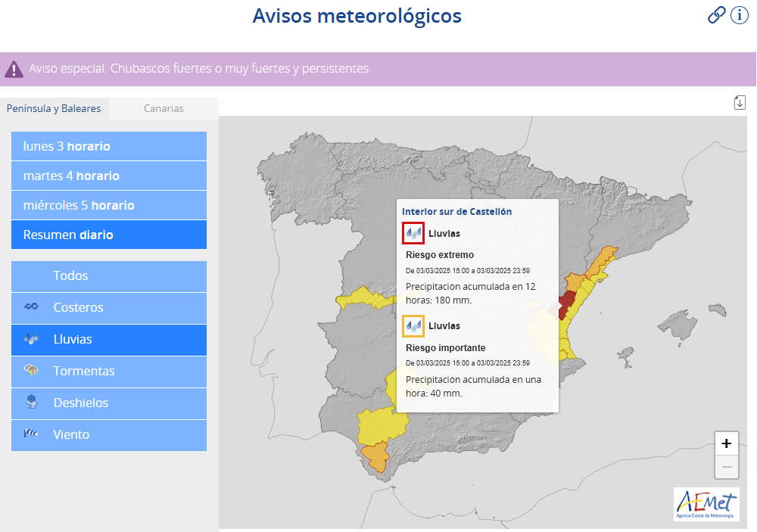Click the Riesgo importante text

point(446,348)
